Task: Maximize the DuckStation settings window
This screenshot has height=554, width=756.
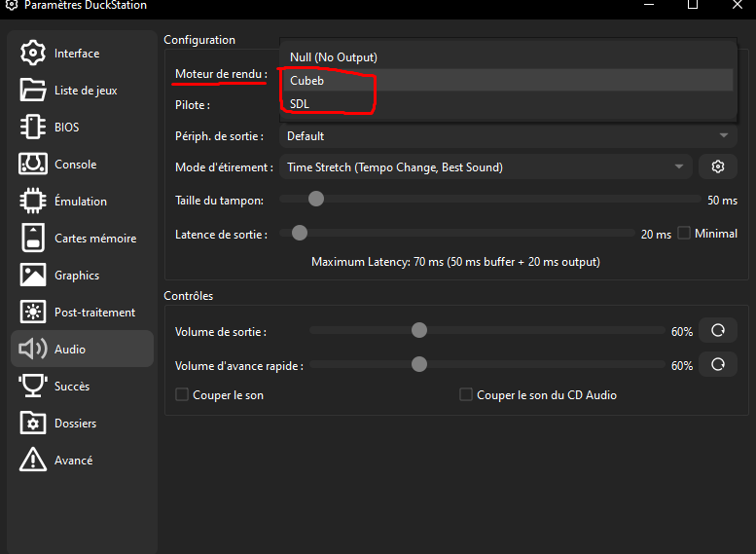Action: 693,5
